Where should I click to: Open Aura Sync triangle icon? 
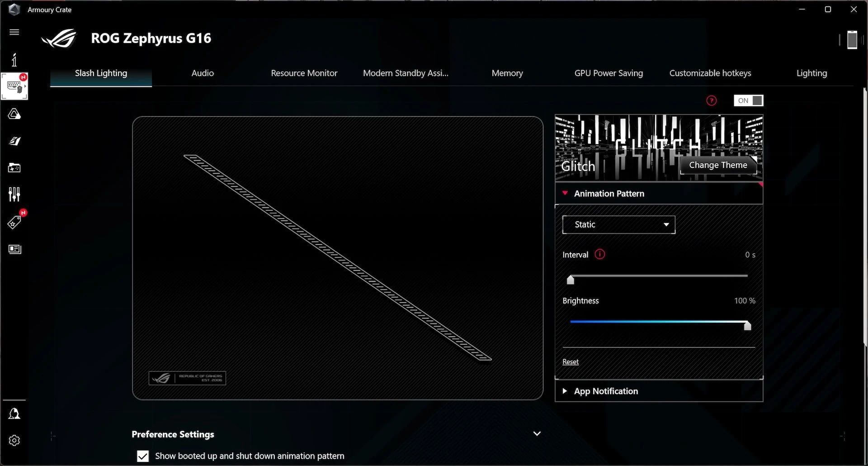14,114
